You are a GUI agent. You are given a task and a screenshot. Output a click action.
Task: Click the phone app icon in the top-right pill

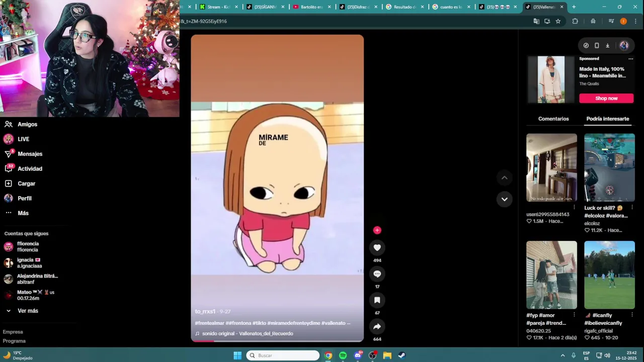click(x=597, y=45)
